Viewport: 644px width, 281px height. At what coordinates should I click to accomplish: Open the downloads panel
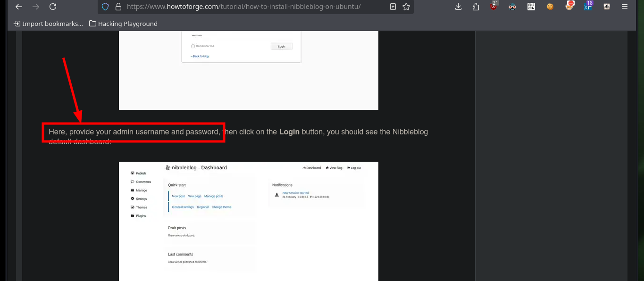(x=458, y=7)
